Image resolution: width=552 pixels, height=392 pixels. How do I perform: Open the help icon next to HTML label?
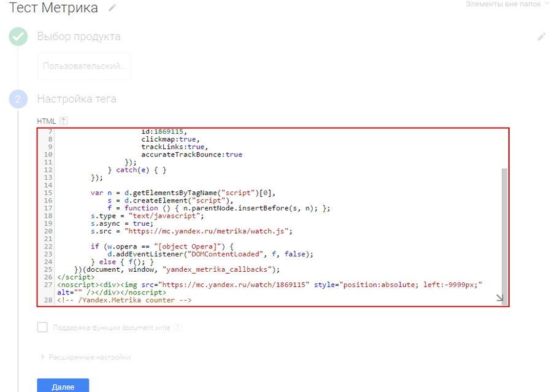64,121
